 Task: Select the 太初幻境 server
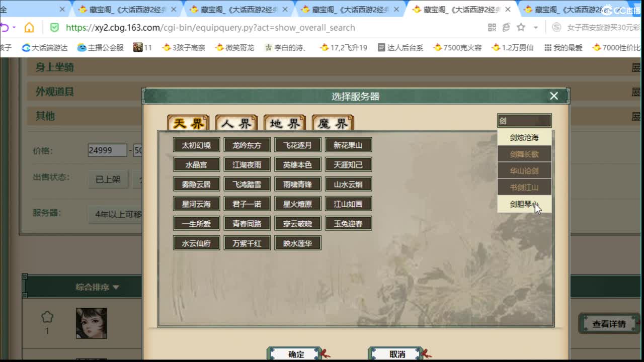pos(196,145)
